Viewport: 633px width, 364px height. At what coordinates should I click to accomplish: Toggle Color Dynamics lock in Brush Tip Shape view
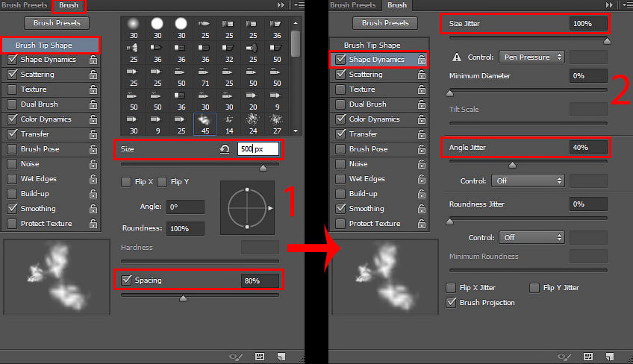tap(93, 119)
